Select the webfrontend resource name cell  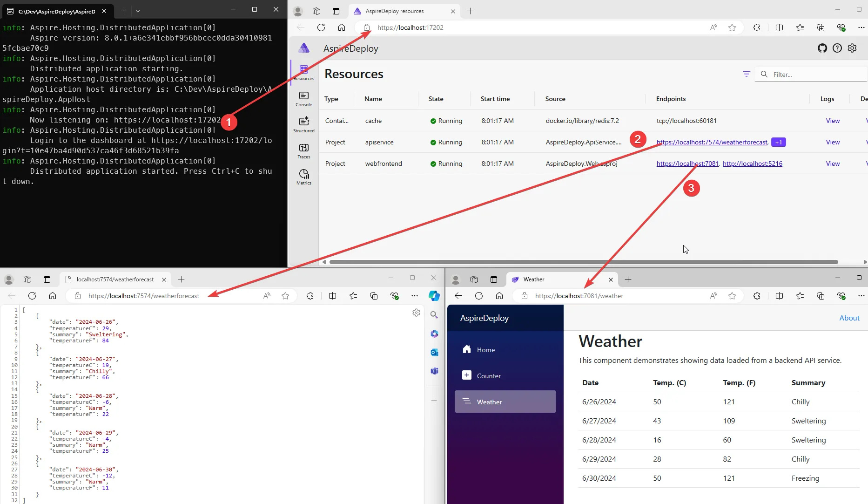pos(384,163)
